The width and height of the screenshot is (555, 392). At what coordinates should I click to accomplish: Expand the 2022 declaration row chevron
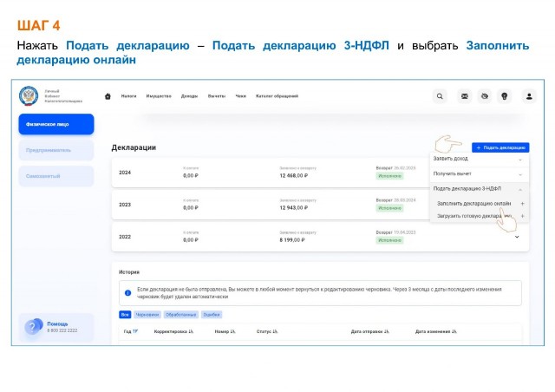[x=517, y=236]
